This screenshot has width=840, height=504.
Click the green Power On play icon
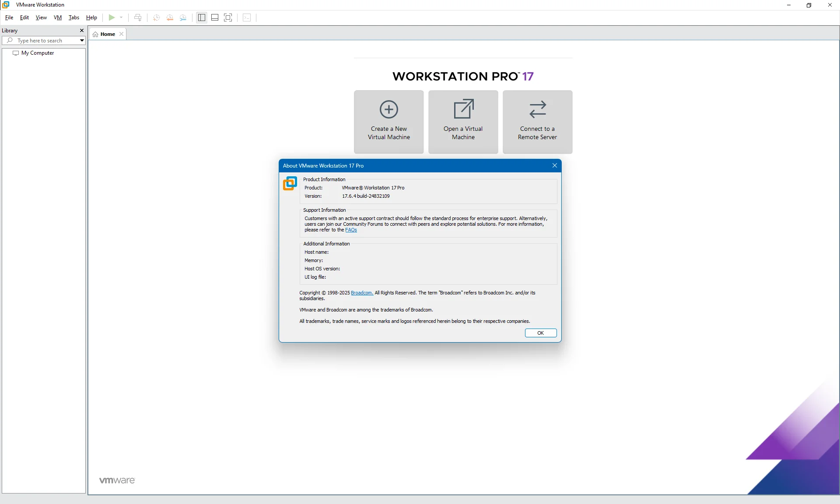tap(112, 17)
